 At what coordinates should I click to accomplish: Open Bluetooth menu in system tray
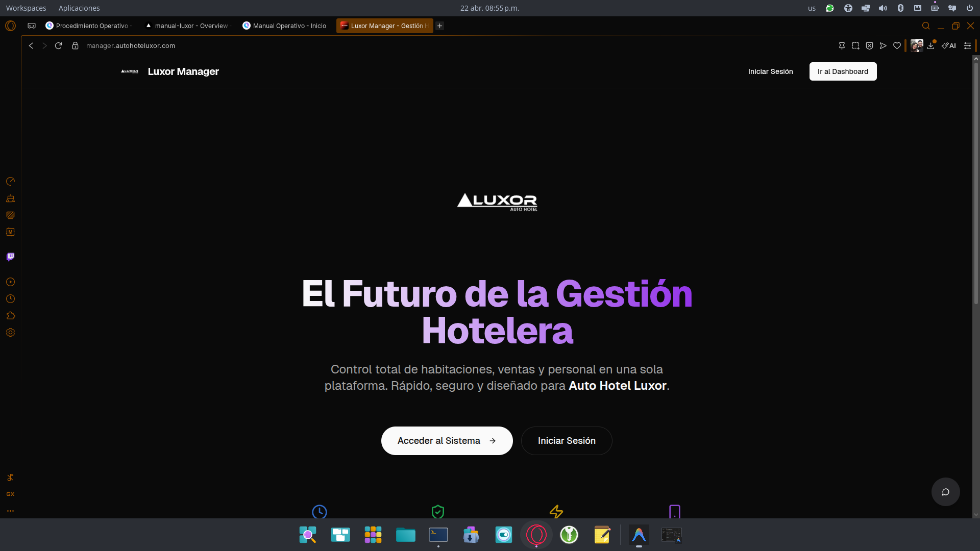point(900,8)
